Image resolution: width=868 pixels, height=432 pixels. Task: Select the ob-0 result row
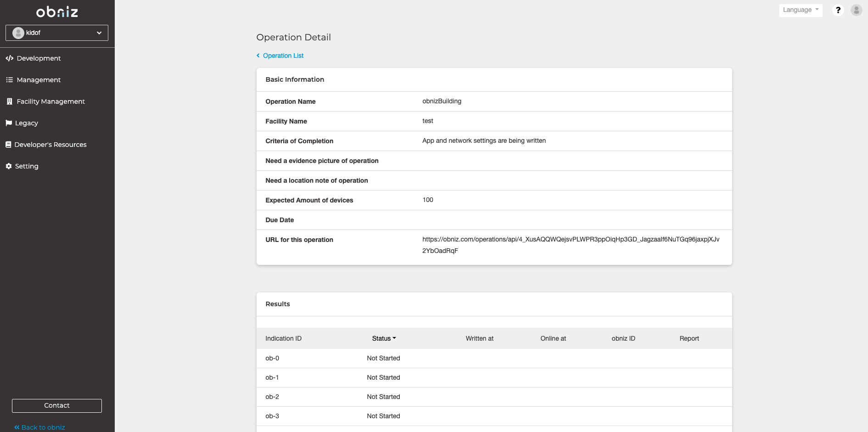[x=494, y=358]
